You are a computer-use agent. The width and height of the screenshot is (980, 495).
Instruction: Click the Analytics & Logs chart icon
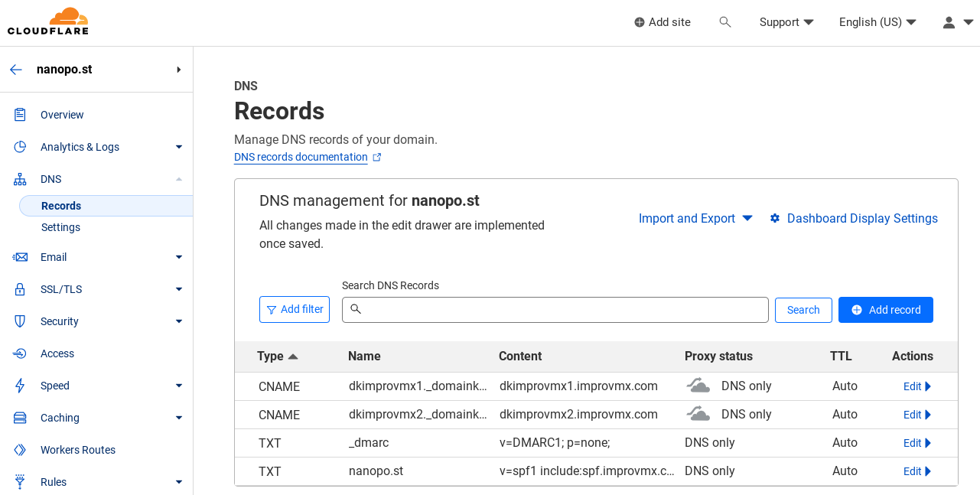[x=21, y=147]
